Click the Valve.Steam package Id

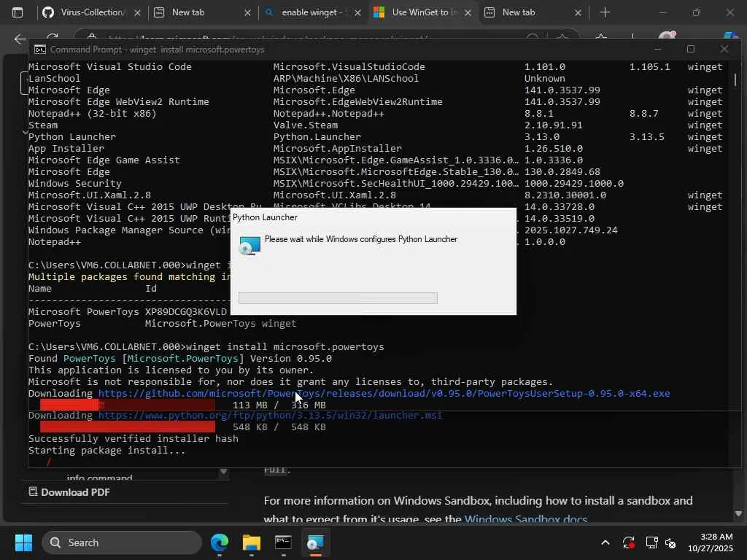pos(306,125)
